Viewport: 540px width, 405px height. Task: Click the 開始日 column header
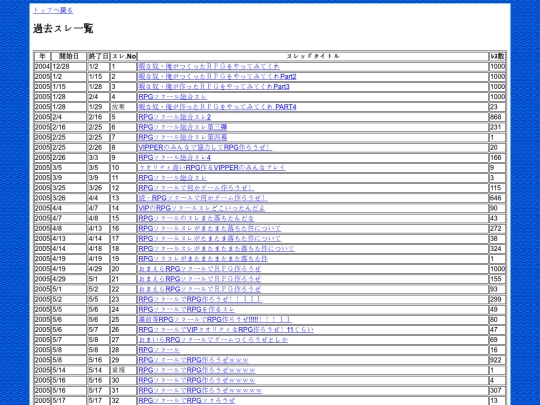pos(69,56)
